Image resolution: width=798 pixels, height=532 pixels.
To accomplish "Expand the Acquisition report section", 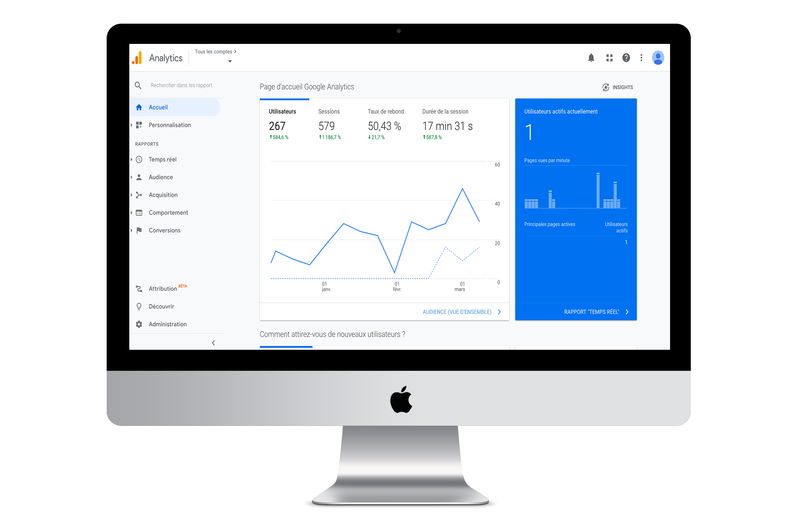I will [163, 194].
